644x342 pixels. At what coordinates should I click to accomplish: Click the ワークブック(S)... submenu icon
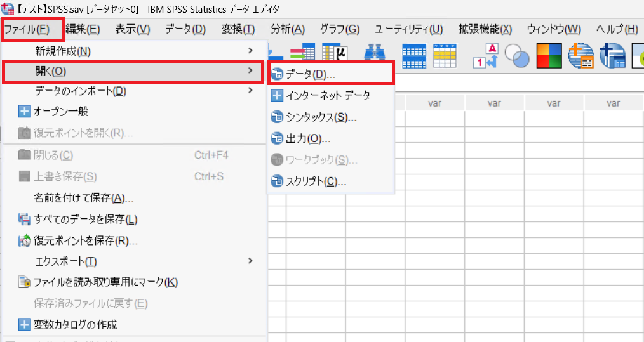(278, 160)
